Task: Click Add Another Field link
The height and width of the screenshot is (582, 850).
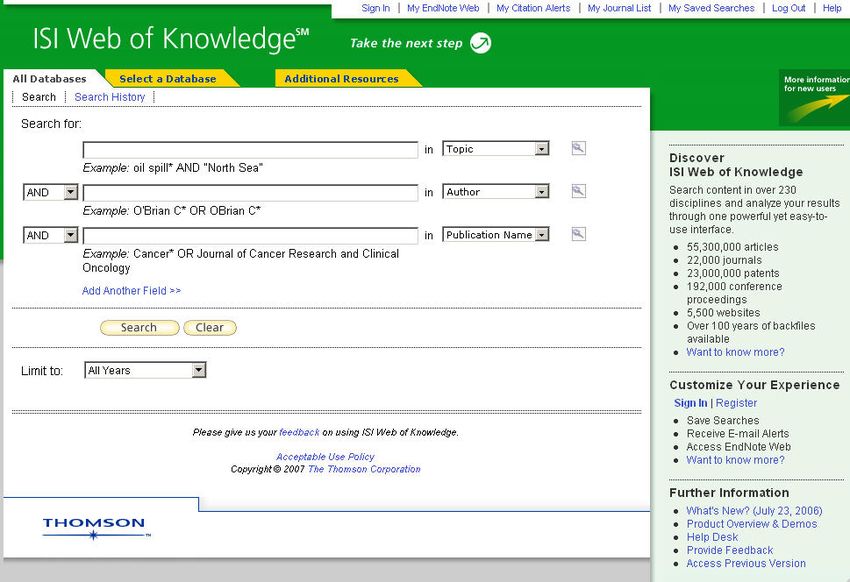Action: (x=131, y=290)
